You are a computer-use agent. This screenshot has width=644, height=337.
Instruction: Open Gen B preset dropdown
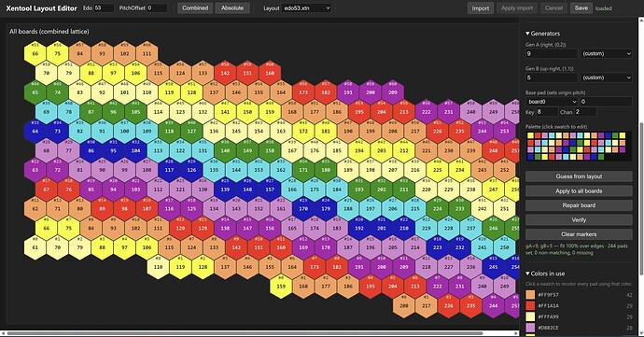click(x=606, y=77)
